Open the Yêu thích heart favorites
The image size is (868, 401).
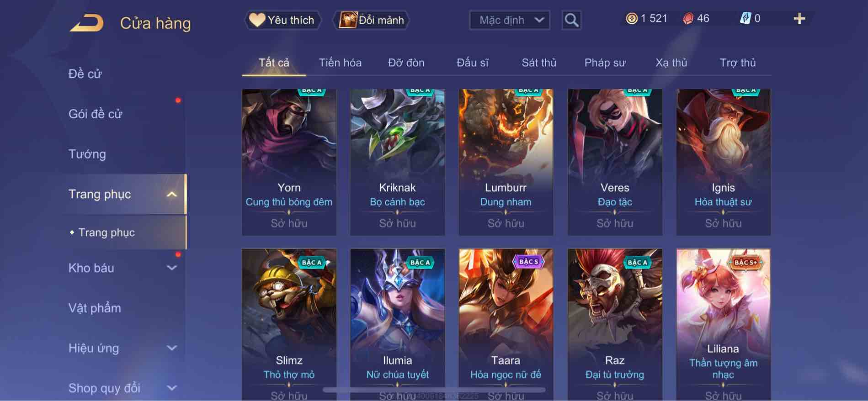coord(282,20)
